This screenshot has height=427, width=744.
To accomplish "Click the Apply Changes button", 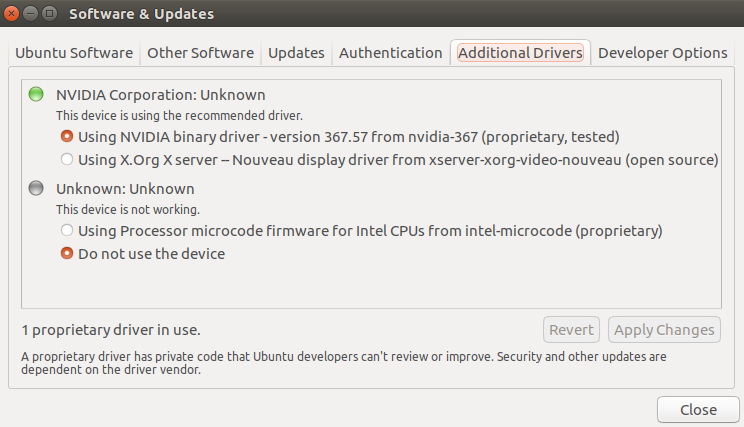I will [664, 330].
